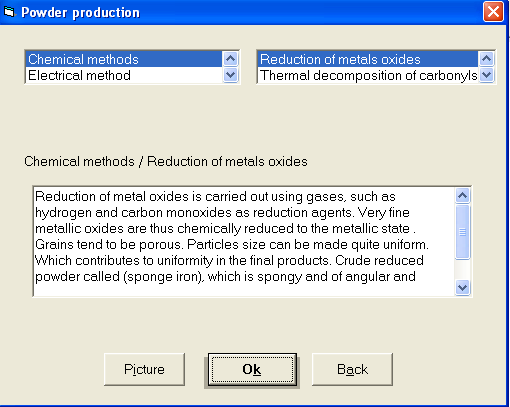
Task: Click the description scrollbar thumb
Action: pyautogui.click(x=462, y=232)
